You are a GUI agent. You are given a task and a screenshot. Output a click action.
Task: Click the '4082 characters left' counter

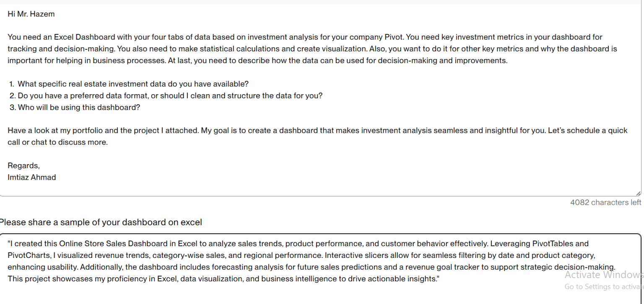coord(605,202)
